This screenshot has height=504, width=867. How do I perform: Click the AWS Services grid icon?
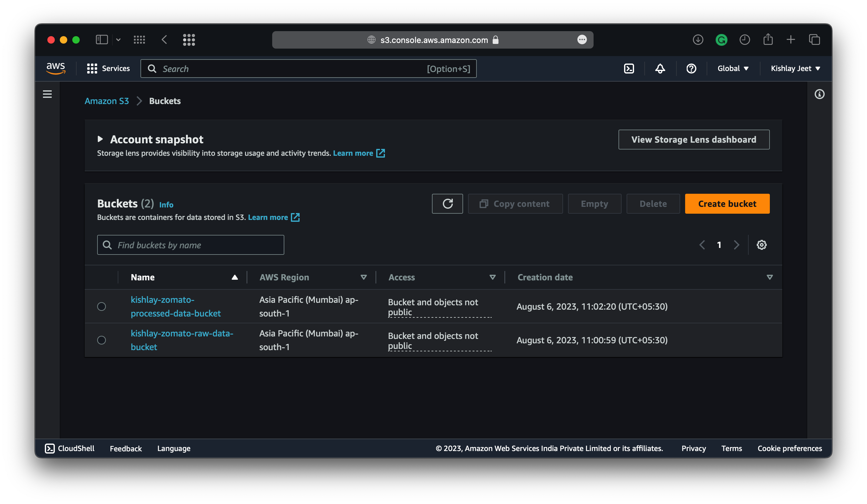click(92, 68)
